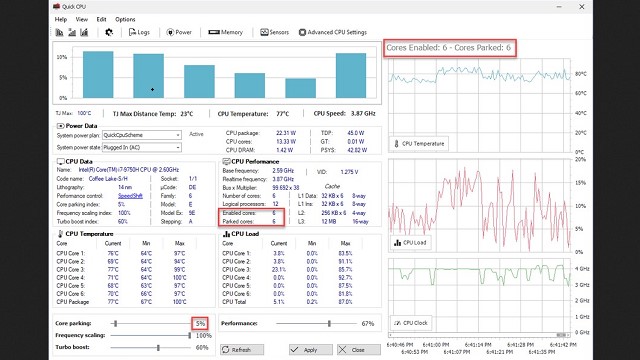Open settings via the gear icon
The height and width of the screenshot is (360, 640).
click(x=109, y=32)
